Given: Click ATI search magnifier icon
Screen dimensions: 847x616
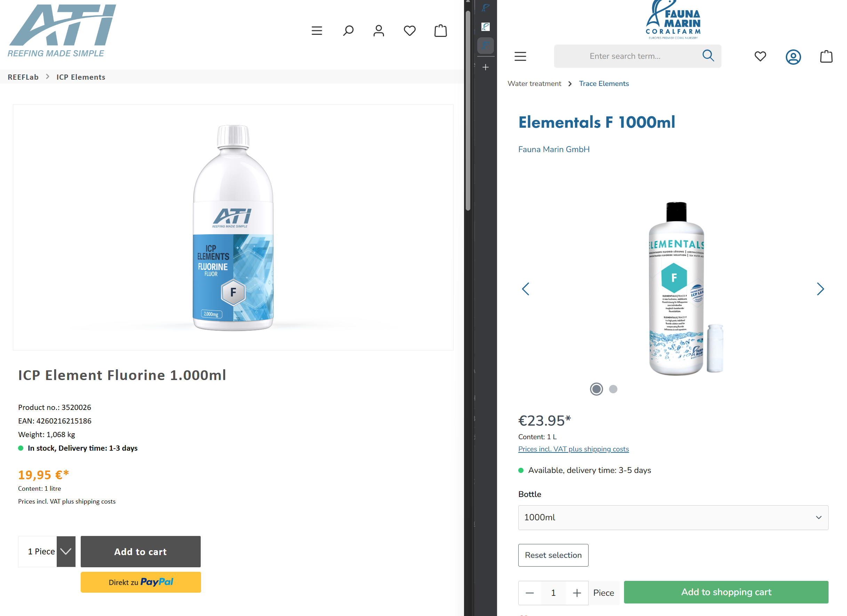Looking at the screenshot, I should 348,31.
